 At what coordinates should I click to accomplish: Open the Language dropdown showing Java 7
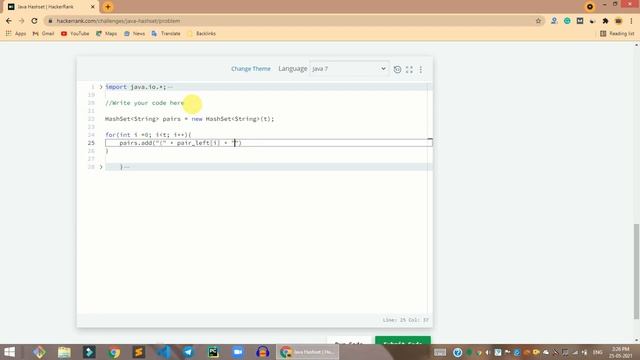349,69
